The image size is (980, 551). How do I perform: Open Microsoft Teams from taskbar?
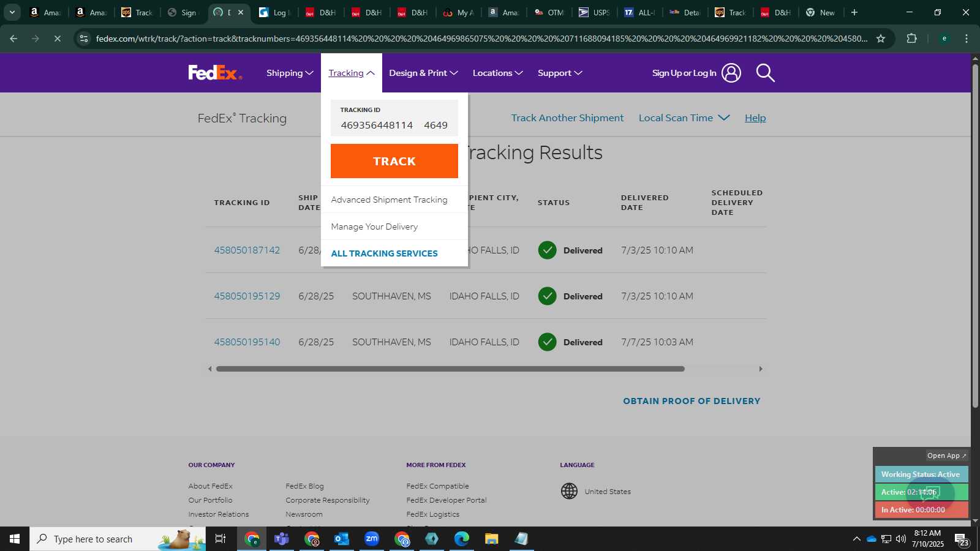(282, 539)
